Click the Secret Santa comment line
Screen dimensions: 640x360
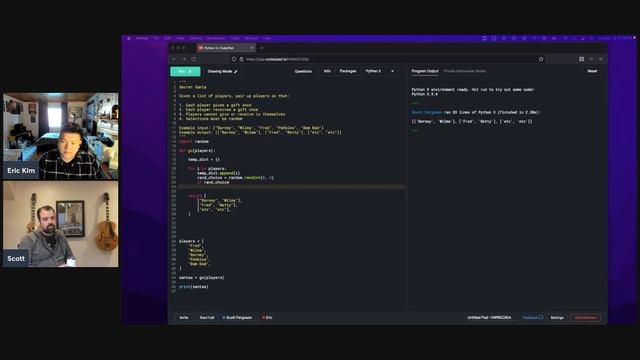(193, 87)
